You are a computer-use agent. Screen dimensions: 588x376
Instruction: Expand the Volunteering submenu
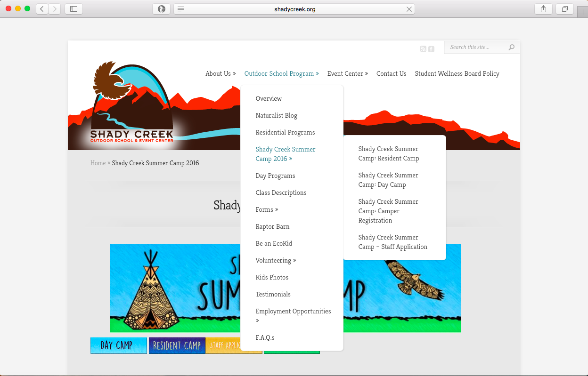coord(276,260)
